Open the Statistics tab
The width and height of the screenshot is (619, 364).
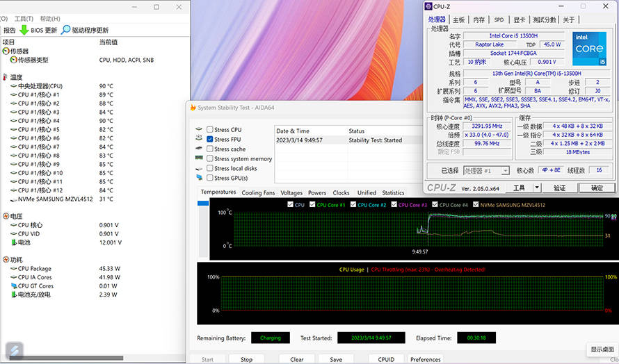pyautogui.click(x=393, y=193)
